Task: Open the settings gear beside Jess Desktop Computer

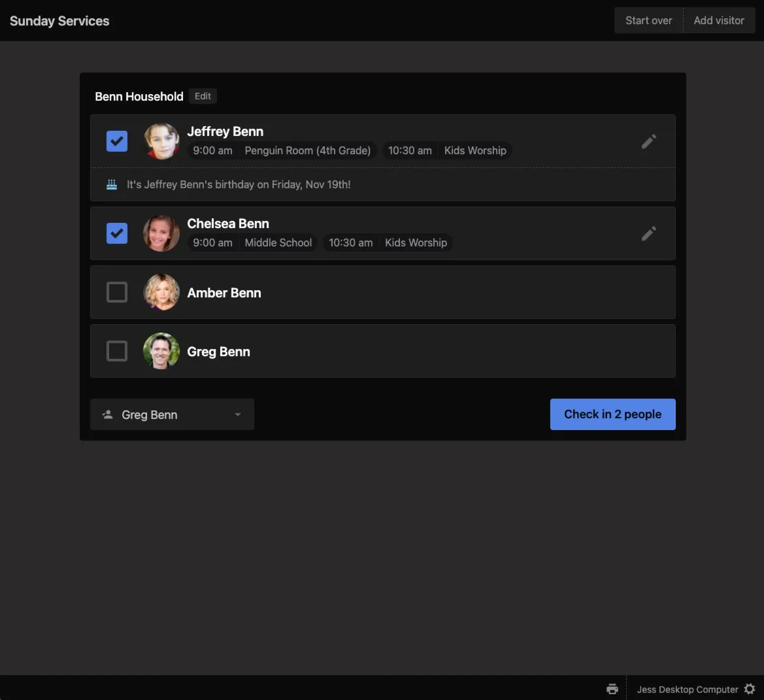Action: pos(749,689)
